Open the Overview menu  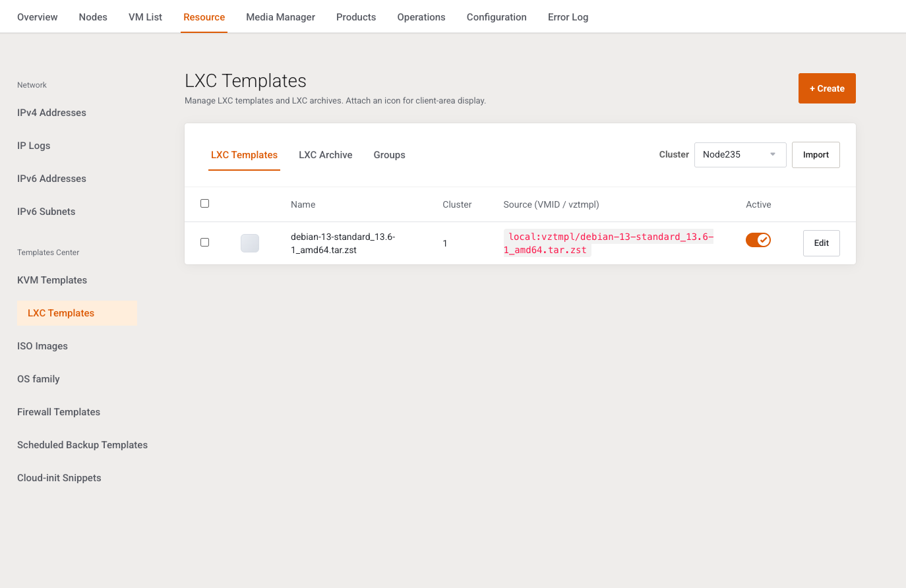click(38, 17)
